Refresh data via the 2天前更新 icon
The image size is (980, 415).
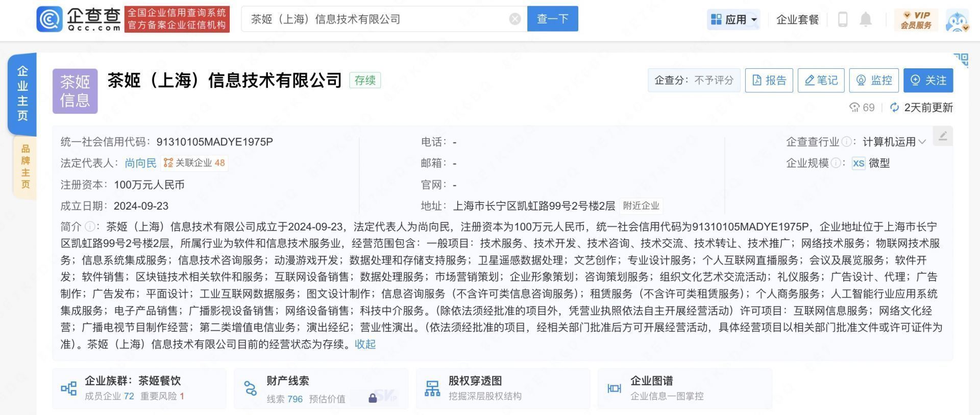pos(894,108)
